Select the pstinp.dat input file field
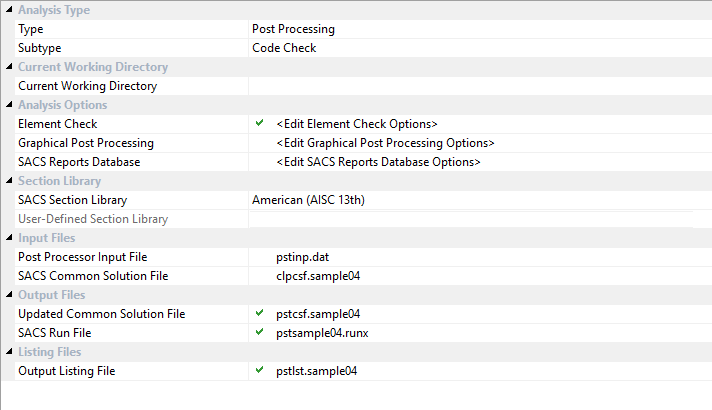Image resolution: width=712 pixels, height=410 pixels. 301,257
